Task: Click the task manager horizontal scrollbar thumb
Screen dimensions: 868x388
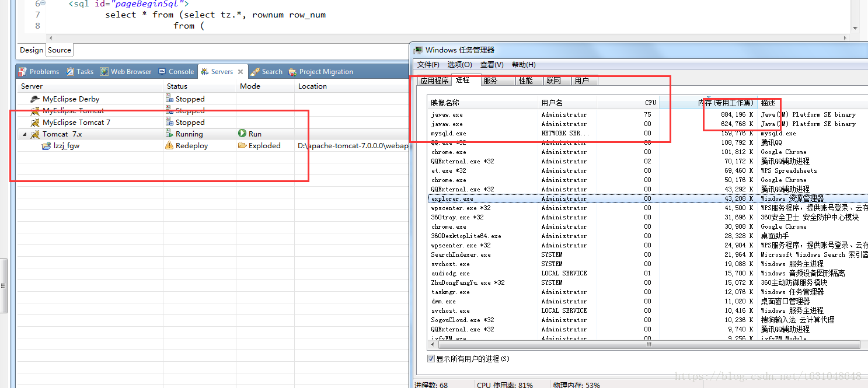Action: pyautogui.click(x=648, y=345)
